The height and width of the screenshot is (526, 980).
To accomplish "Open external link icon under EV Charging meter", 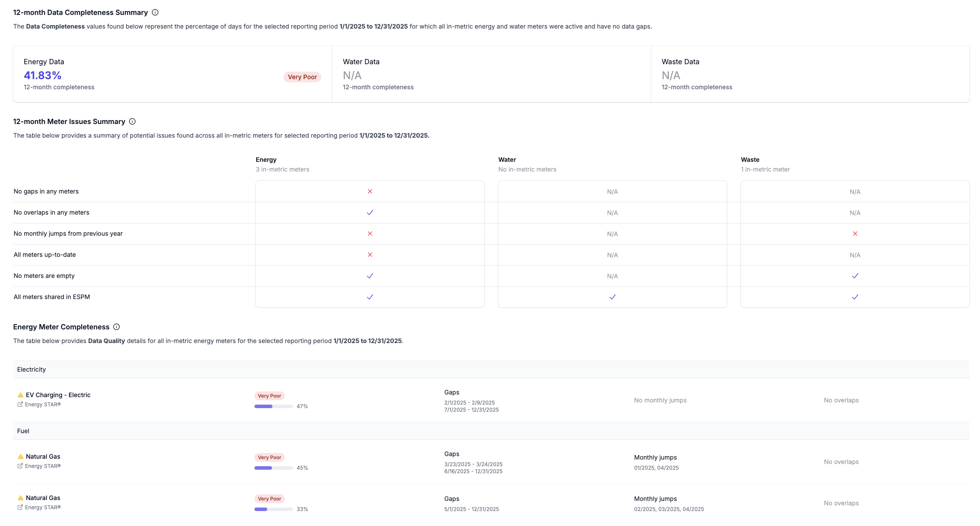I will (x=20, y=405).
